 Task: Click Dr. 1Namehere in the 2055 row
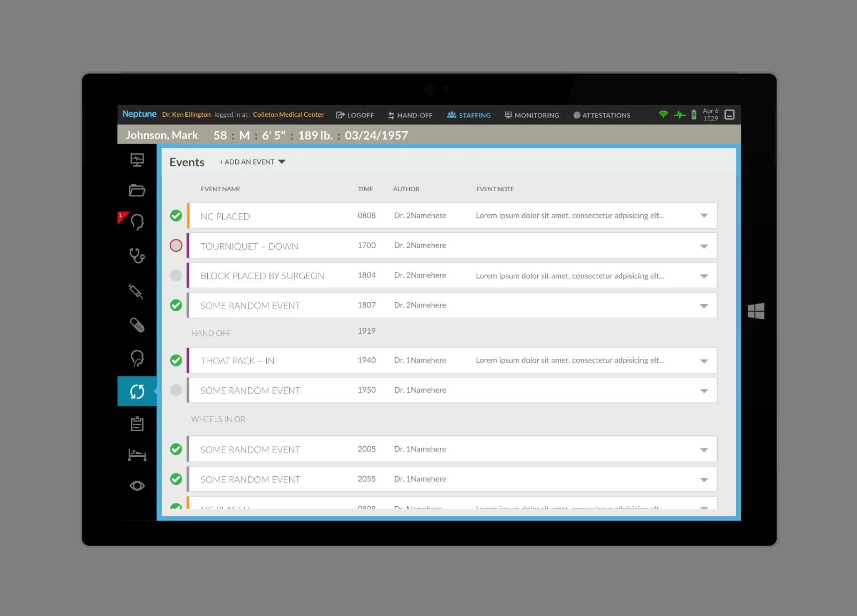point(420,479)
